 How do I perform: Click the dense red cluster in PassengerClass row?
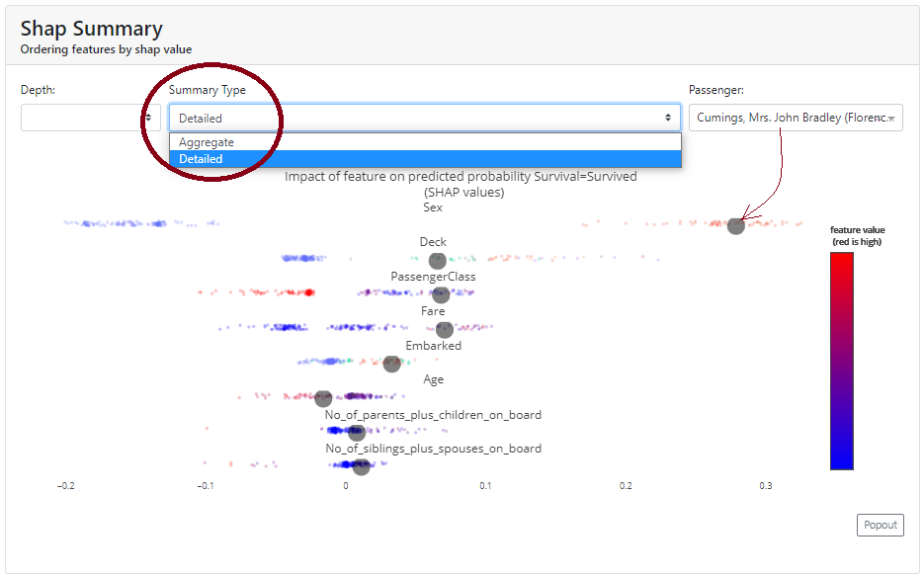[x=308, y=292]
